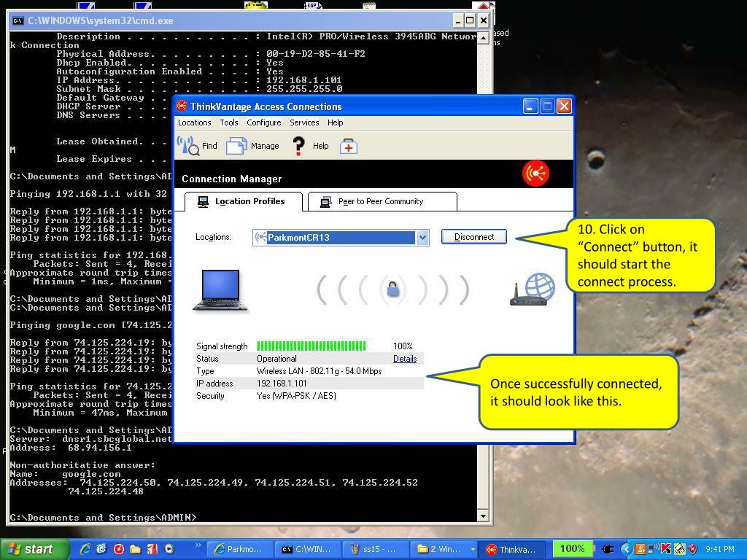
Task: Click the Access Connections title bar icon
Action: pyautogui.click(x=182, y=106)
